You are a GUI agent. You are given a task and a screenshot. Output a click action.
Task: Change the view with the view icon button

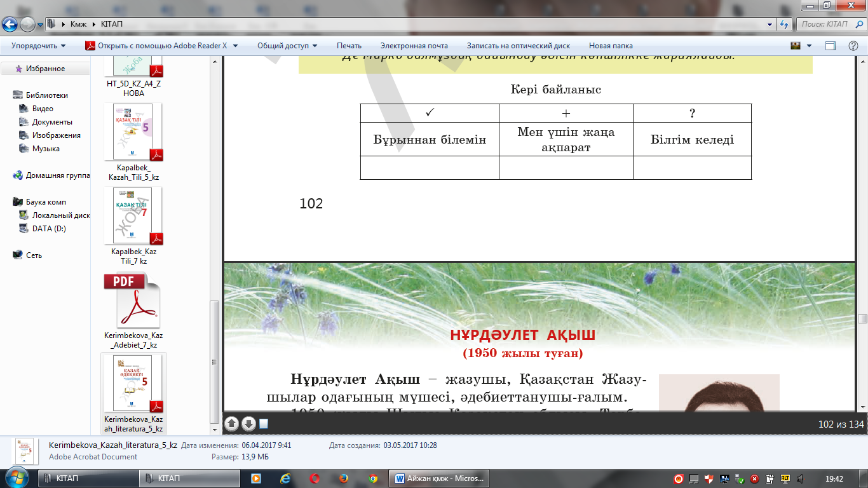pos(796,46)
